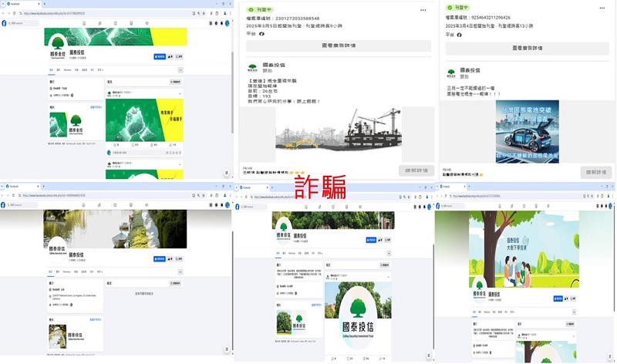
Task: Click the 刊登中 status badge on ad 2301272033588548
Action: (x=260, y=9)
